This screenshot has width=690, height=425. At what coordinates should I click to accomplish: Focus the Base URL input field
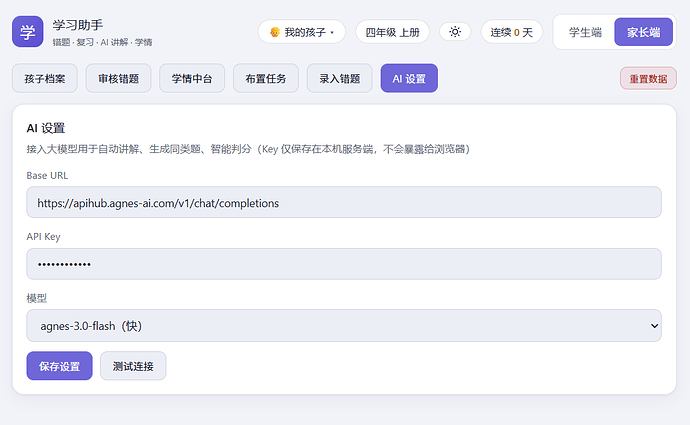click(x=344, y=202)
